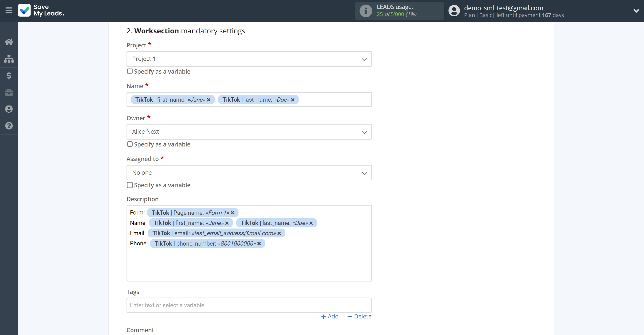Remove last_name Doe tag in Description
This screenshot has width=644, height=335.
click(x=311, y=223)
